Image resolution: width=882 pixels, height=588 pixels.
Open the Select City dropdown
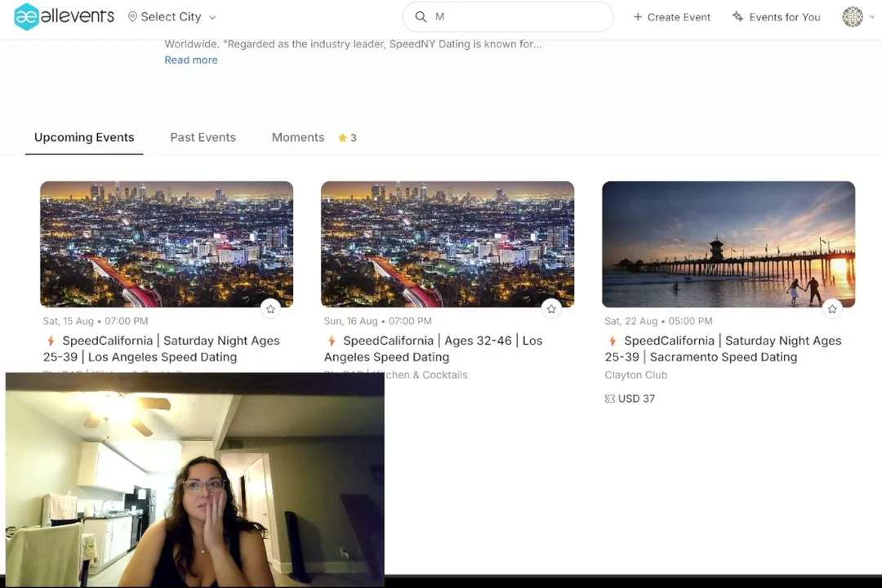(x=172, y=17)
